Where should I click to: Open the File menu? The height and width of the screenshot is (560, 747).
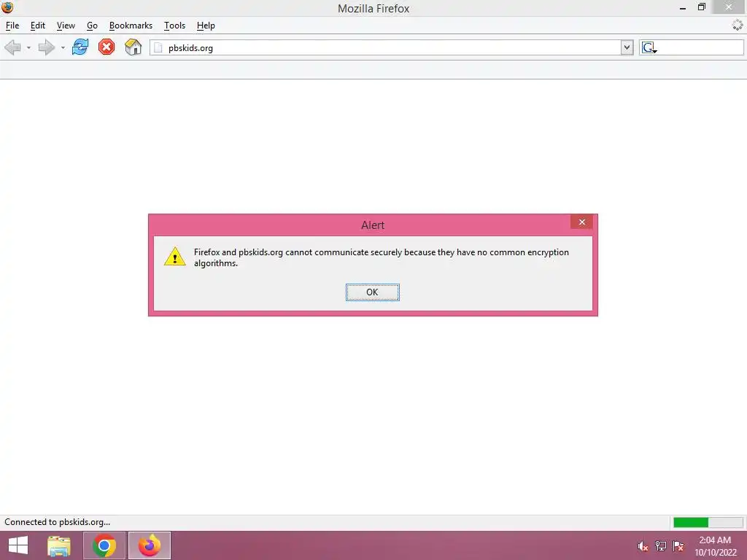click(x=12, y=26)
